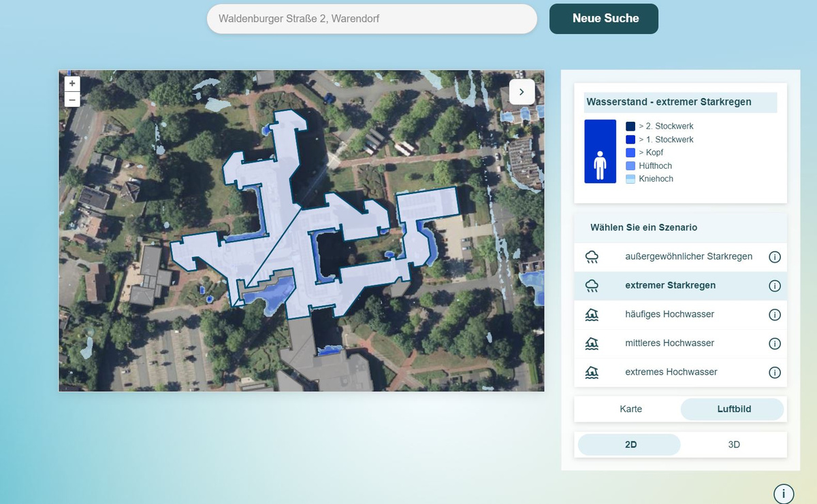Open the page info icon at bottom right

tap(784, 494)
